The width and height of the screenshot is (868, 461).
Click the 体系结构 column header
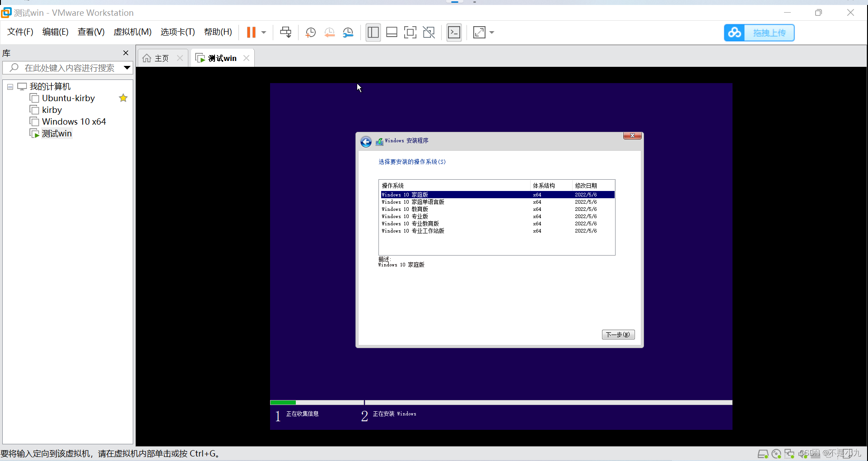[551, 186]
